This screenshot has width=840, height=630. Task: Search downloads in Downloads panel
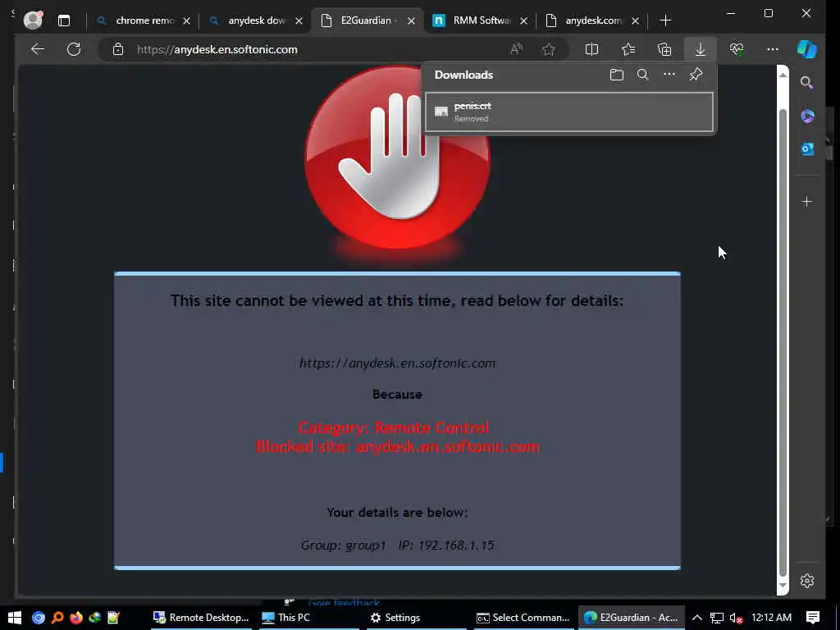(x=643, y=75)
